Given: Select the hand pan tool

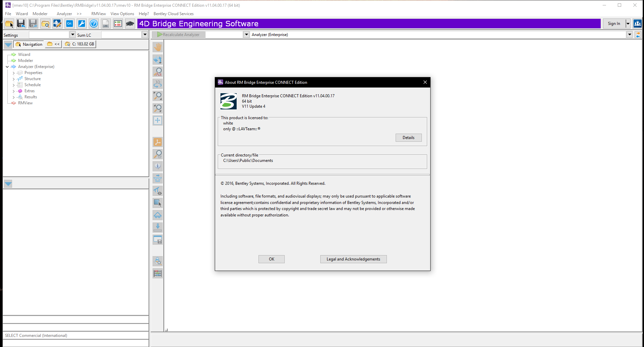Looking at the screenshot, I should 158,47.
